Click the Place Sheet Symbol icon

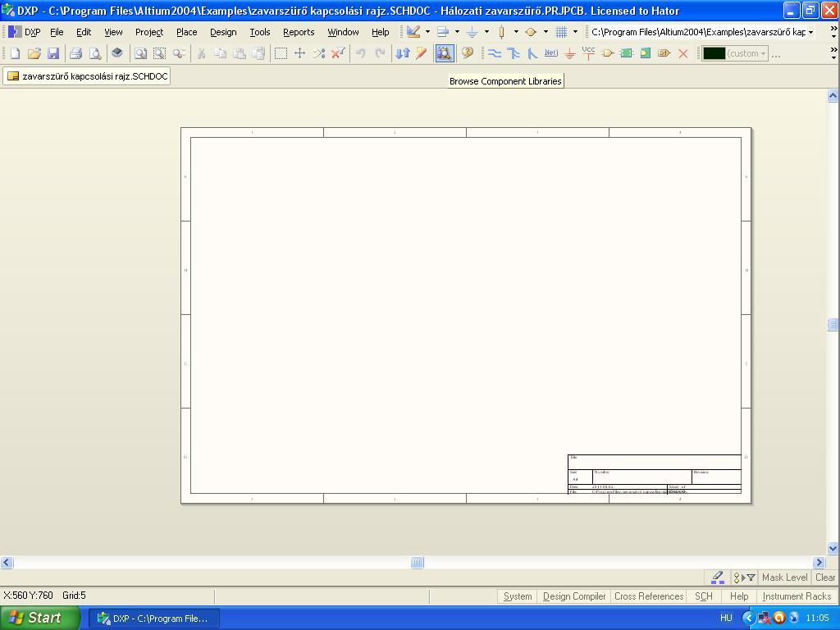626,53
